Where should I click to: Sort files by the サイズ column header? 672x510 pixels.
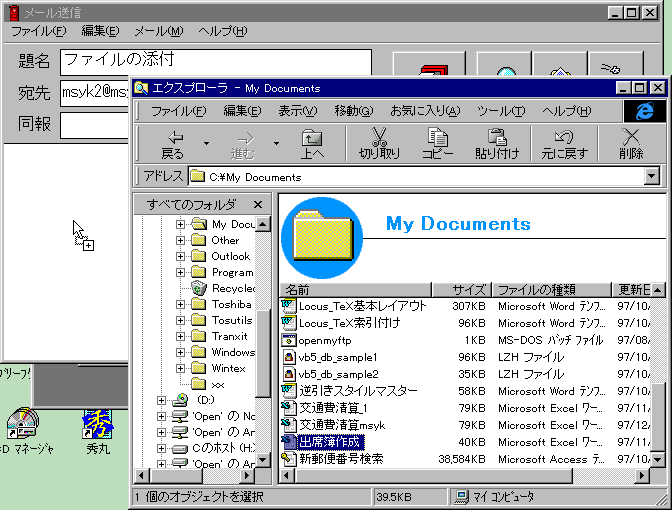(468, 290)
